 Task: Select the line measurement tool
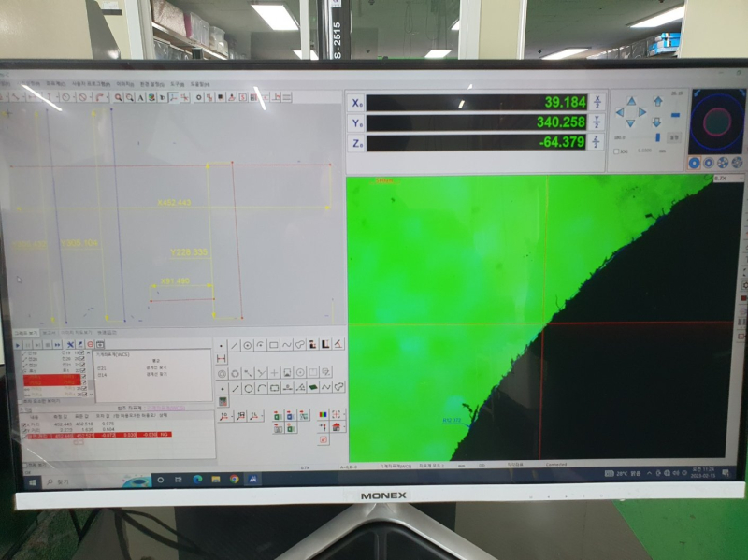tap(234, 345)
